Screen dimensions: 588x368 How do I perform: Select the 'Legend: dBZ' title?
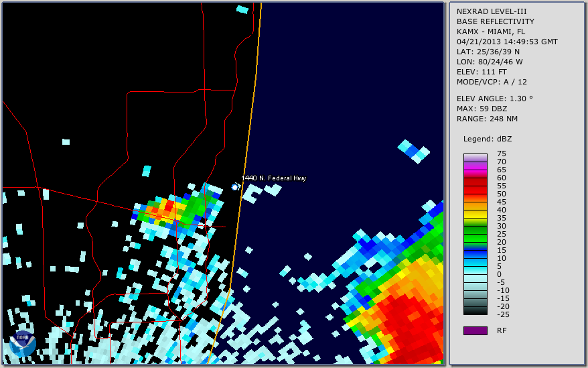coord(488,139)
